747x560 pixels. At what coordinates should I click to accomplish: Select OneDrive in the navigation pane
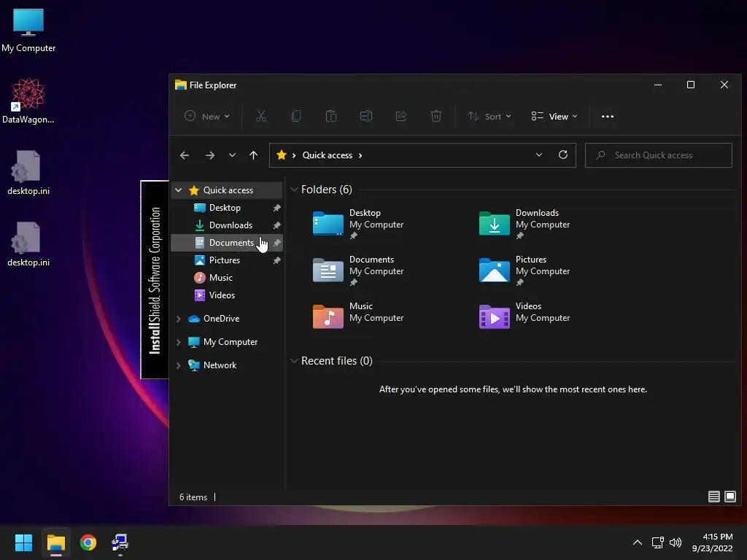(227, 319)
